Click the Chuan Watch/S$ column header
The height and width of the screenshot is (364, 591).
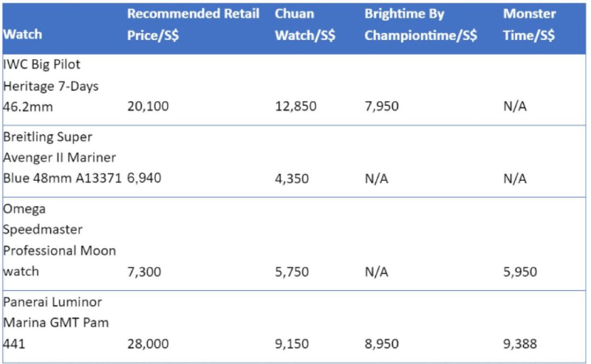(x=305, y=24)
